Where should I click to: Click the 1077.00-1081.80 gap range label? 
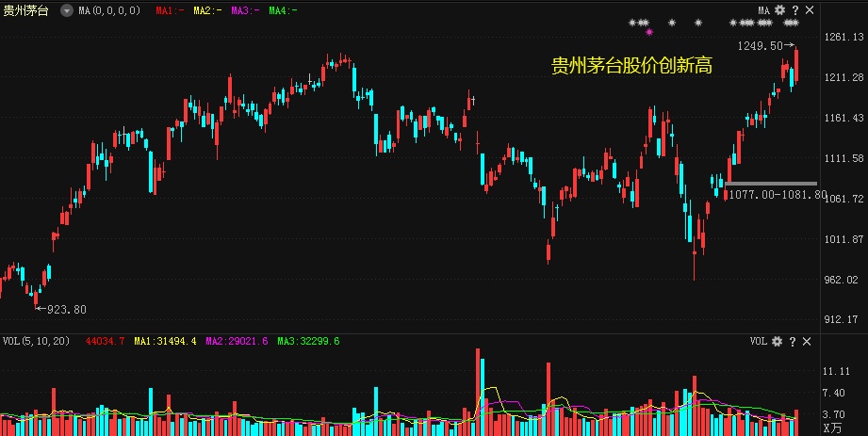point(778,194)
